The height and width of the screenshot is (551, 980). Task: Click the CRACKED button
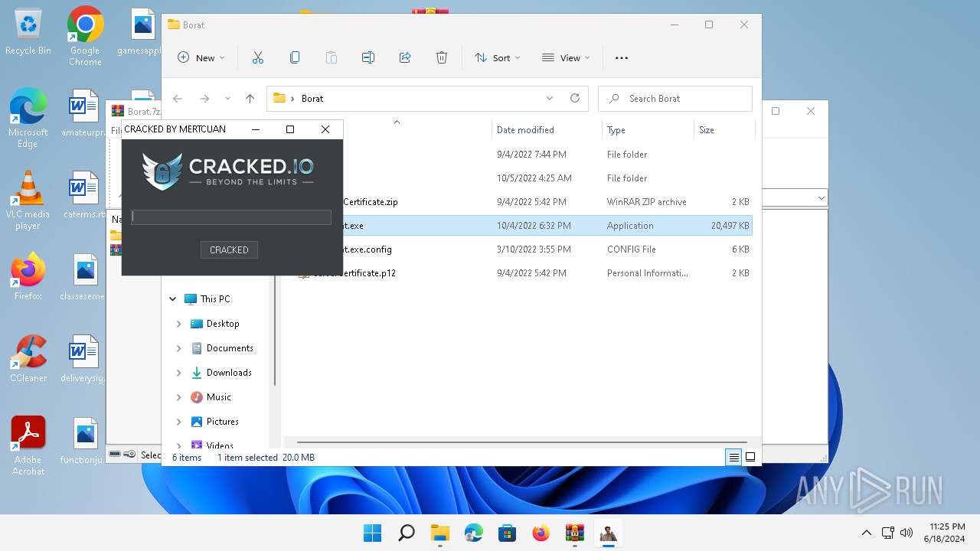click(x=229, y=249)
